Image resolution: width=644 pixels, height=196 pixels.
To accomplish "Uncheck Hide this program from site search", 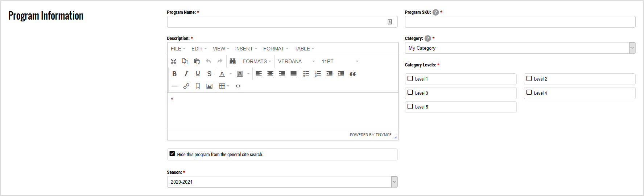I will 172,154.
